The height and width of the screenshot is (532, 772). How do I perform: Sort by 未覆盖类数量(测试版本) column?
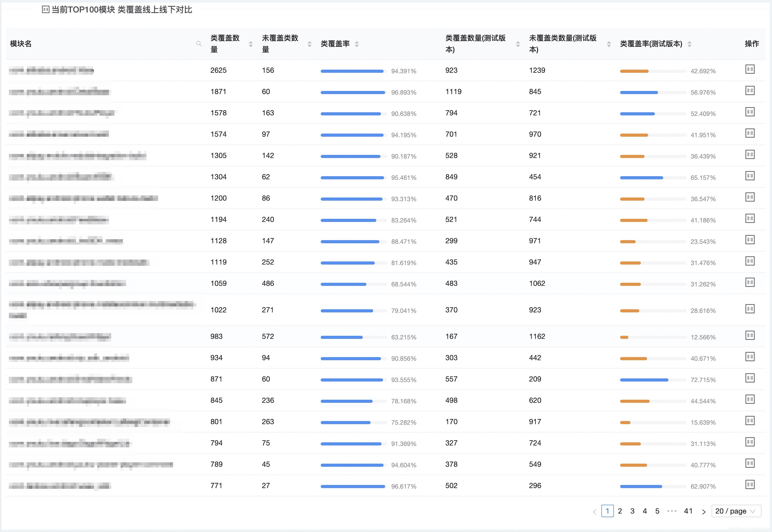[x=609, y=44]
